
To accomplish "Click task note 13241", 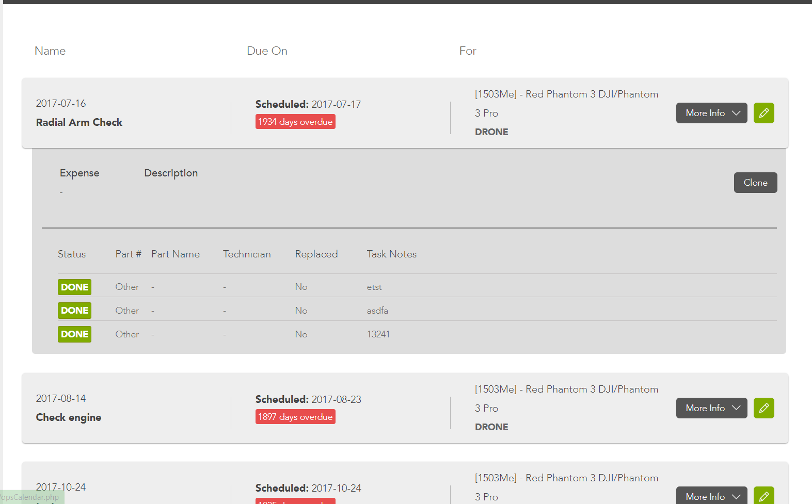I will tap(378, 334).
